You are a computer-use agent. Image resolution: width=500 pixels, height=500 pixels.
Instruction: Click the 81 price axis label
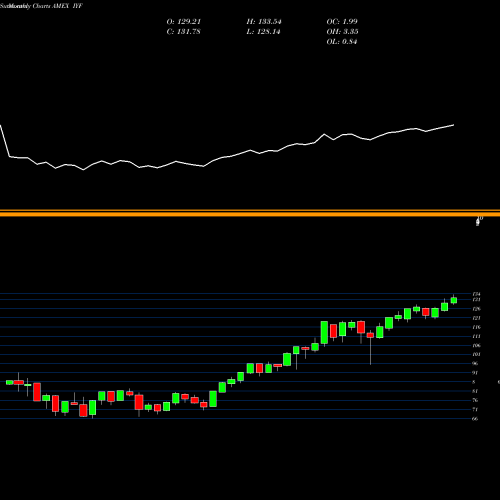[x=475, y=391]
